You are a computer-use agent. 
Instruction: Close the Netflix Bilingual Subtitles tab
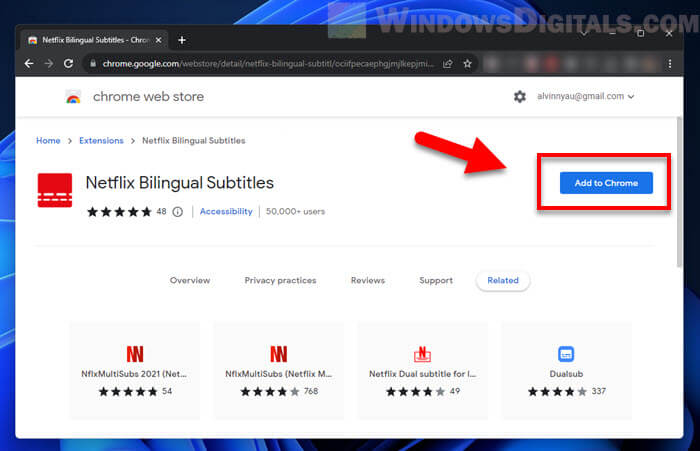[x=158, y=40]
